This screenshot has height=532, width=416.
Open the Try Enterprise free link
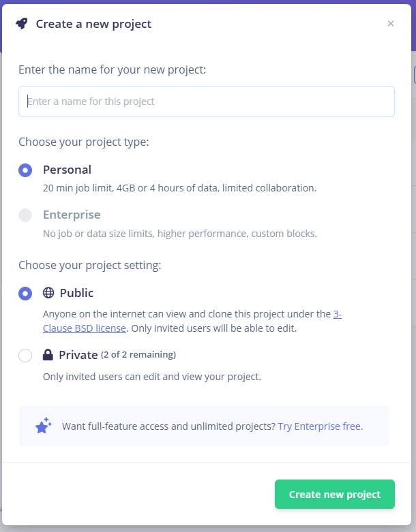(321, 426)
